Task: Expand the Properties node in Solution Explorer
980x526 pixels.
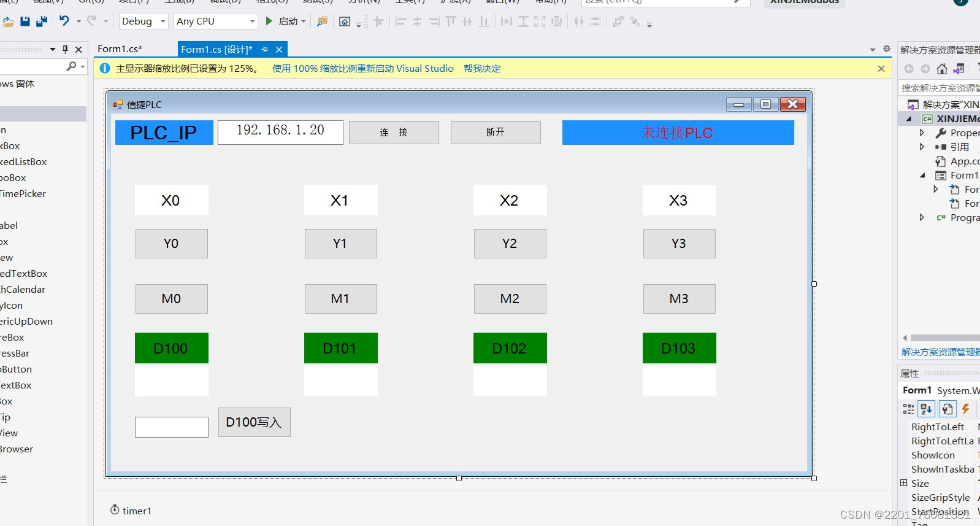Action: click(922, 133)
